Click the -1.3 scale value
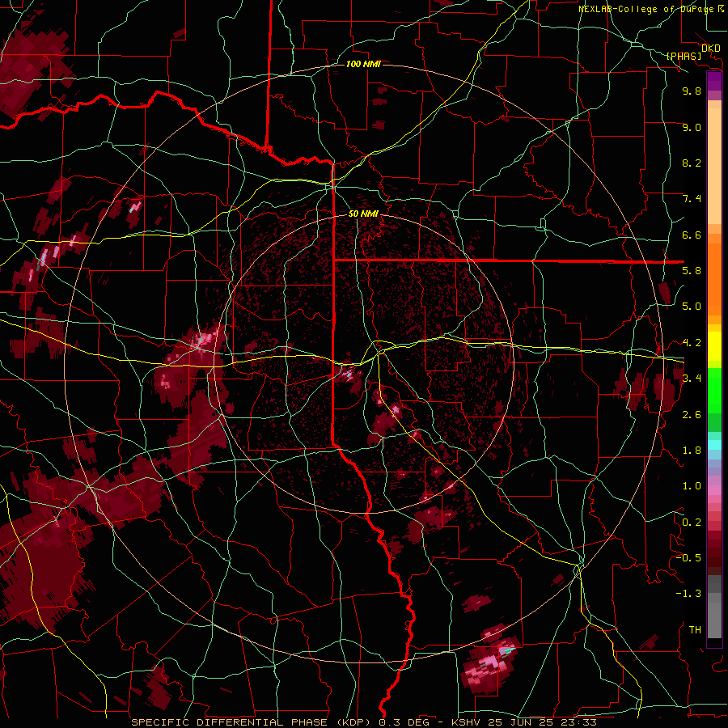 pos(688,594)
